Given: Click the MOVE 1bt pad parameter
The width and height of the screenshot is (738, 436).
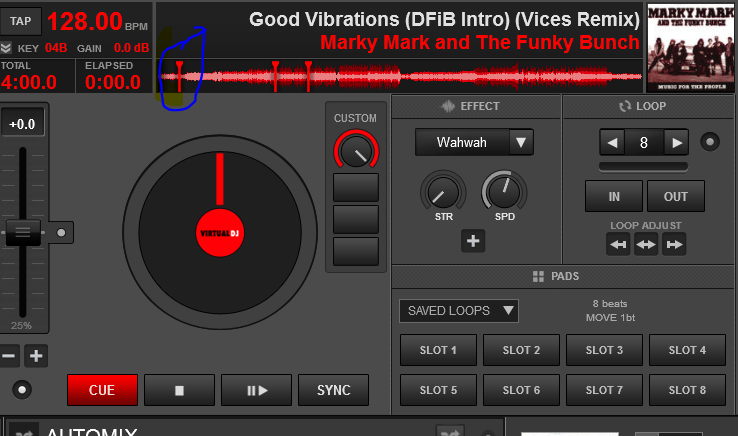Looking at the screenshot, I should click(x=610, y=318).
